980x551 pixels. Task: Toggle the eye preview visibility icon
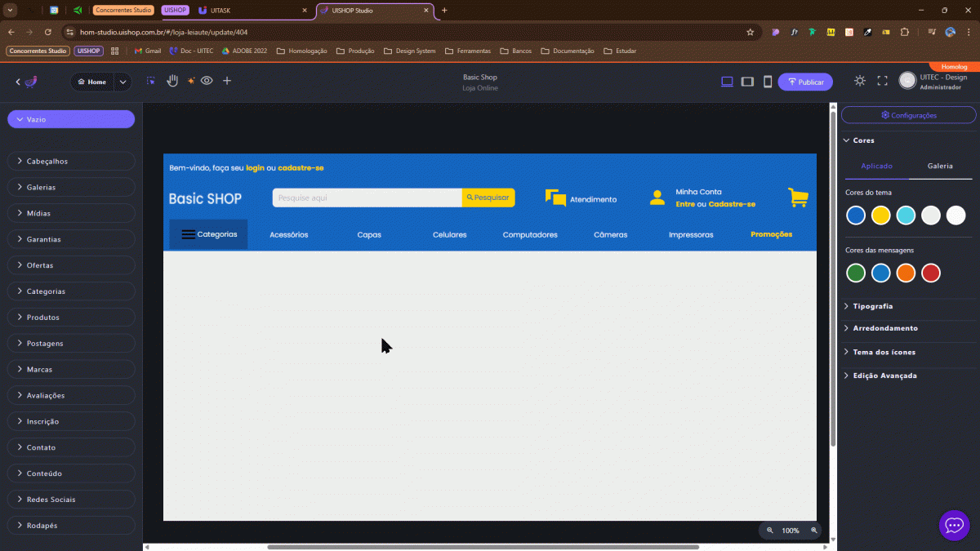(207, 81)
